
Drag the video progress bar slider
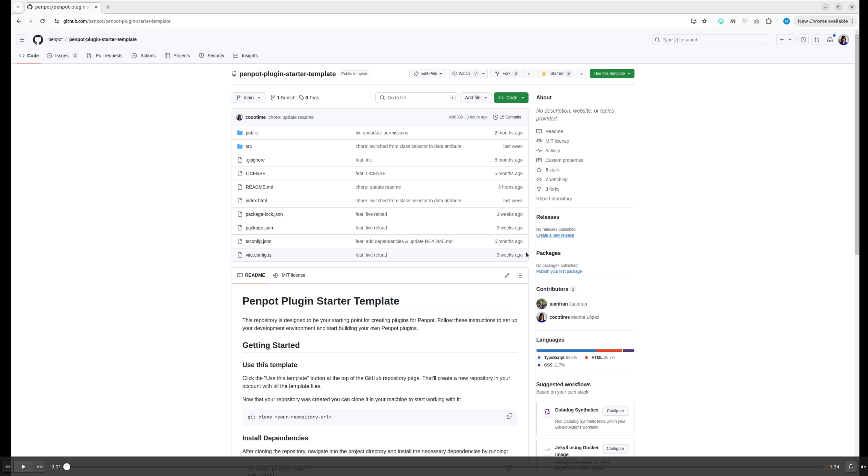pos(67,466)
